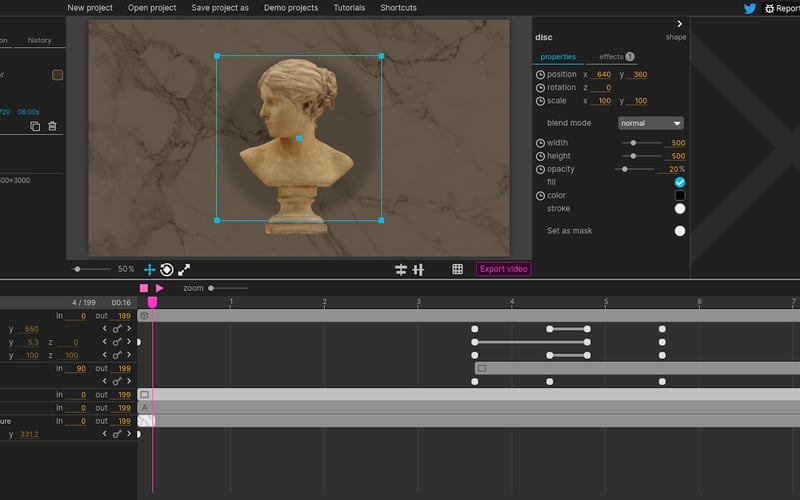Image resolution: width=800 pixels, height=500 pixels.
Task: Select the diagonal scale tool icon
Action: point(184,269)
